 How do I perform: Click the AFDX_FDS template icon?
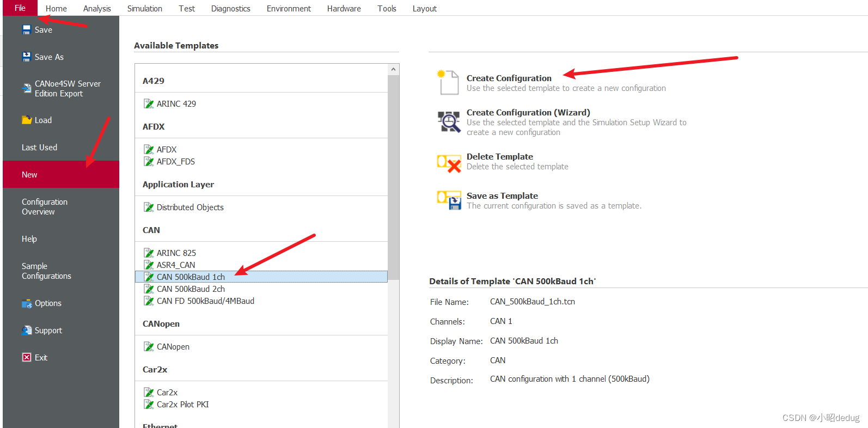click(x=149, y=161)
